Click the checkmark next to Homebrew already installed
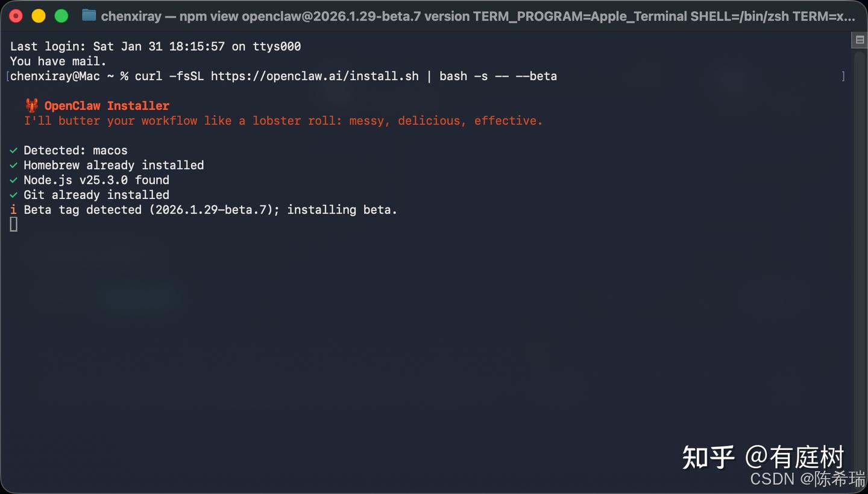Viewport: 868px width, 494px height. [x=14, y=165]
